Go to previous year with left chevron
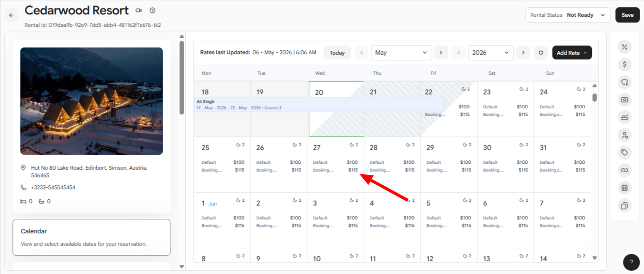Viewport: 644px width, 274px height. (459, 53)
